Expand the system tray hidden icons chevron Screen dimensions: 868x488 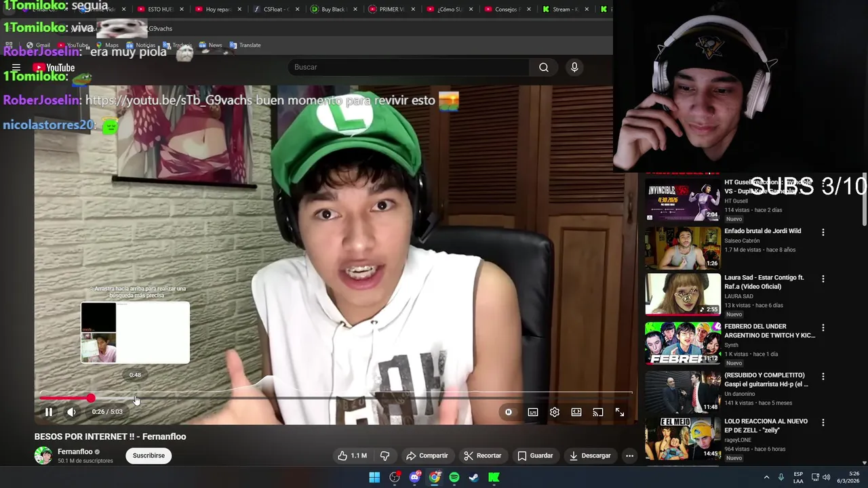tap(767, 477)
